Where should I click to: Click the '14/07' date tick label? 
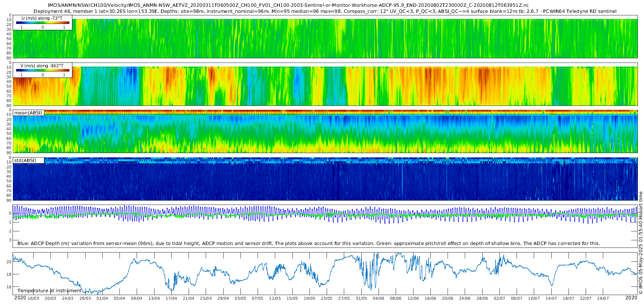coord(551,298)
